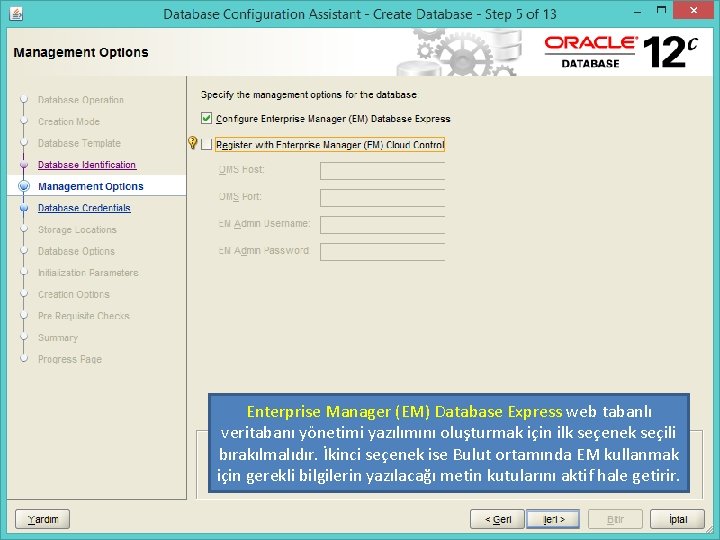Click the Database Identification step bullet

pos(24,164)
